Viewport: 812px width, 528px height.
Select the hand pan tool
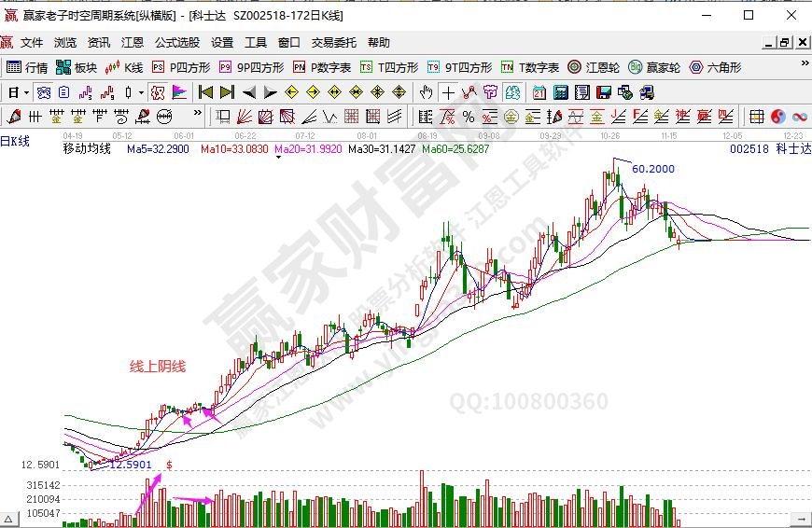pyautogui.click(x=426, y=92)
